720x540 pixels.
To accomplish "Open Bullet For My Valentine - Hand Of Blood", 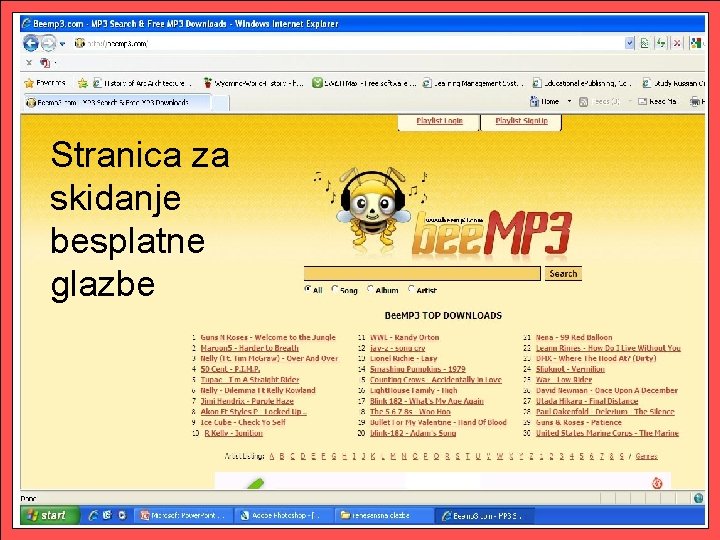I will [x=438, y=422].
